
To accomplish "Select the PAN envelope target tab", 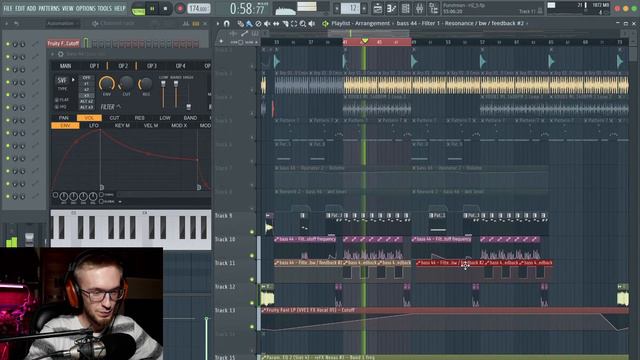I will pos(64,118).
